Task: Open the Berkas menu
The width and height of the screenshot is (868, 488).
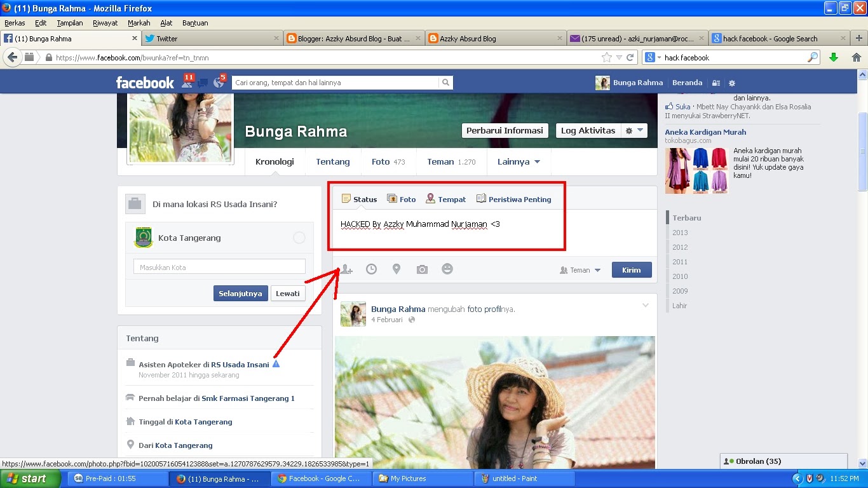Action: [15, 23]
